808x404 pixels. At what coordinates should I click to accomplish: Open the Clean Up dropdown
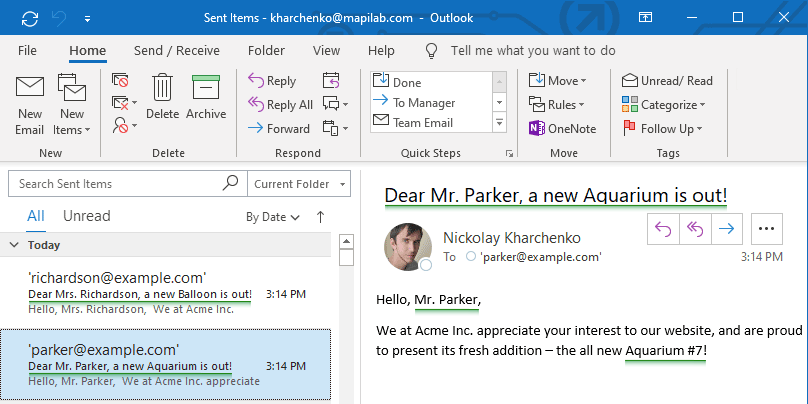(x=124, y=103)
